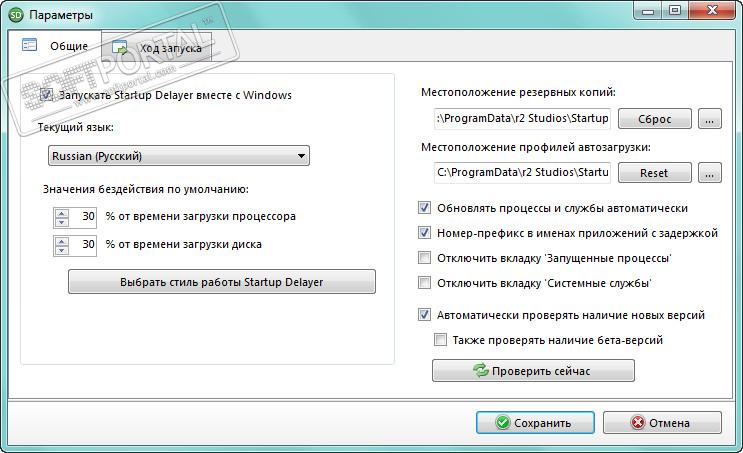Screen dimensions: 743x453
Task: Uncheck Автоматически проверять наличие новых версий
Action: point(424,315)
